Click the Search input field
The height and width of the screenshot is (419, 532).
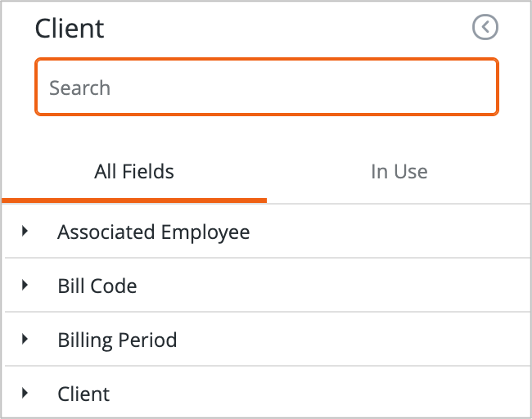click(266, 87)
